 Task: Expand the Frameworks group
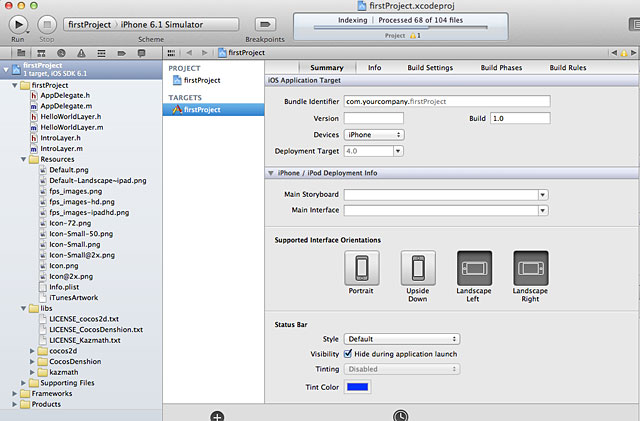(15, 393)
